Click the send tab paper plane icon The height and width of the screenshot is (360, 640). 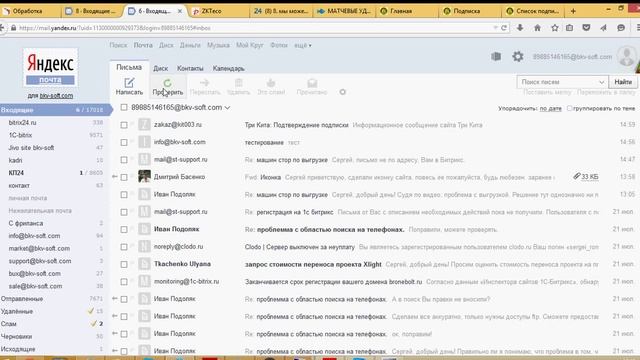click(603, 28)
